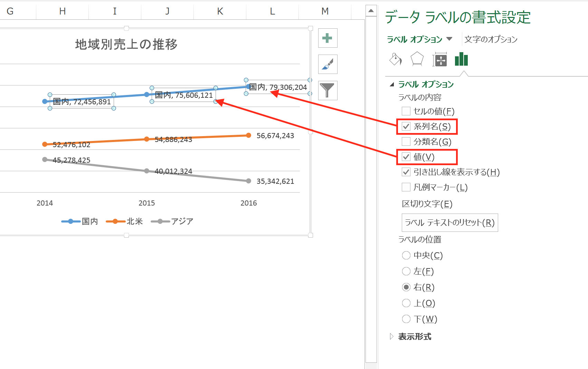
Task: Select column header K
Action: point(220,11)
